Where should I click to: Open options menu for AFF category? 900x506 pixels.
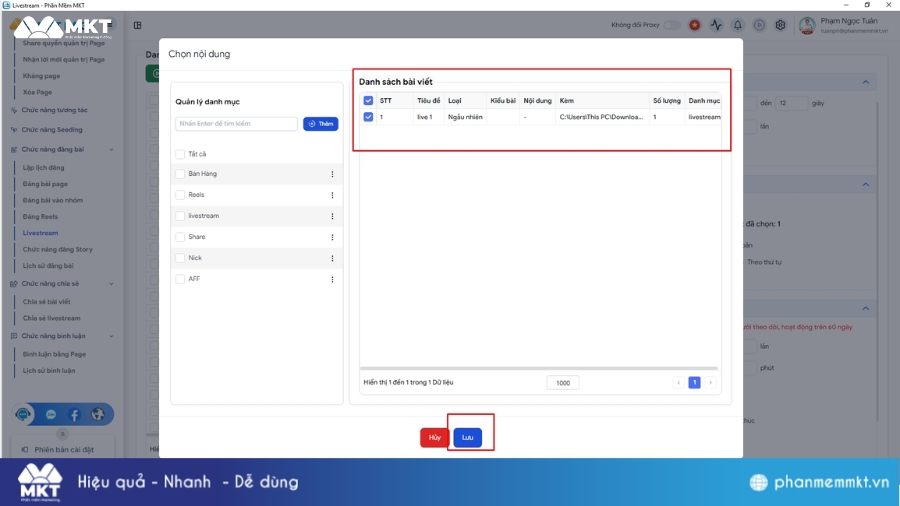tap(332, 279)
